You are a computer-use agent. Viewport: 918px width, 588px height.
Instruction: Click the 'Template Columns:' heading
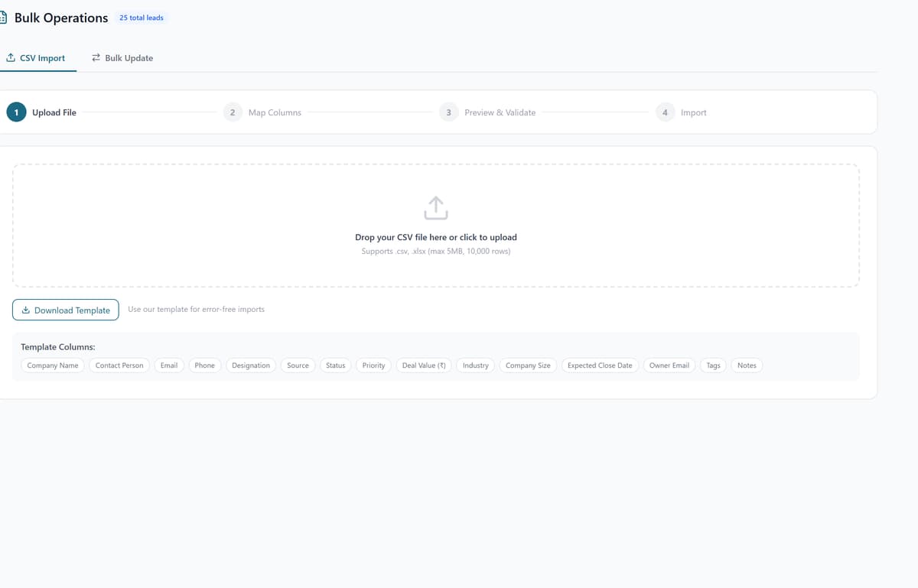pyautogui.click(x=58, y=347)
